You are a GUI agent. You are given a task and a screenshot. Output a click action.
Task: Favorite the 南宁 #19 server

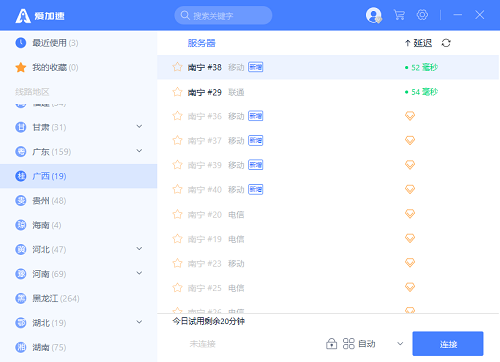[177, 239]
